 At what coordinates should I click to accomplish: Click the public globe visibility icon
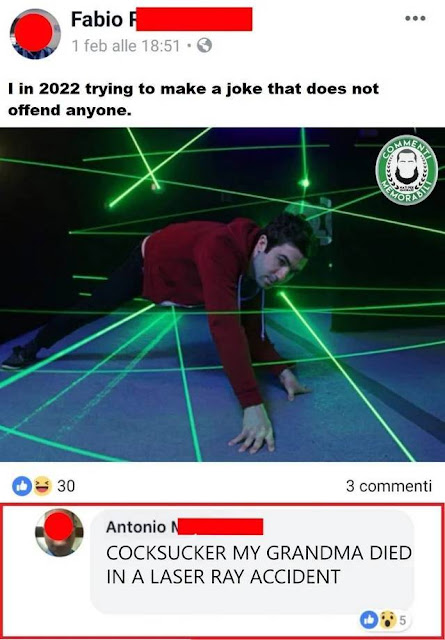204,45
